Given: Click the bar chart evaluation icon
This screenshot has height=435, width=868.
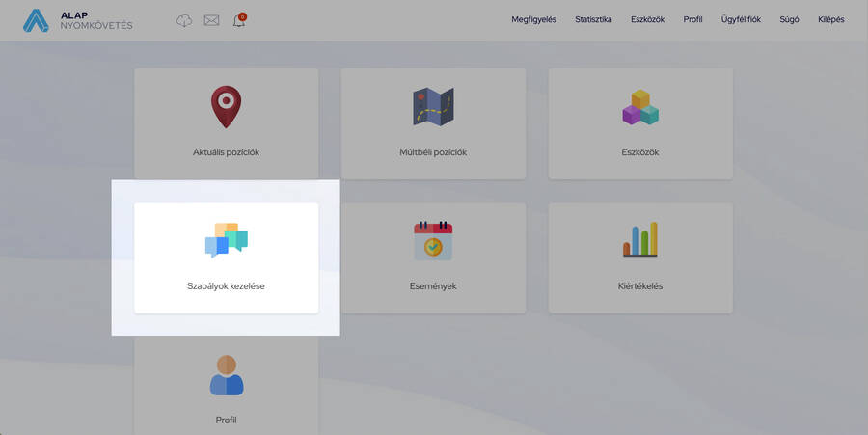Looking at the screenshot, I should (639, 240).
